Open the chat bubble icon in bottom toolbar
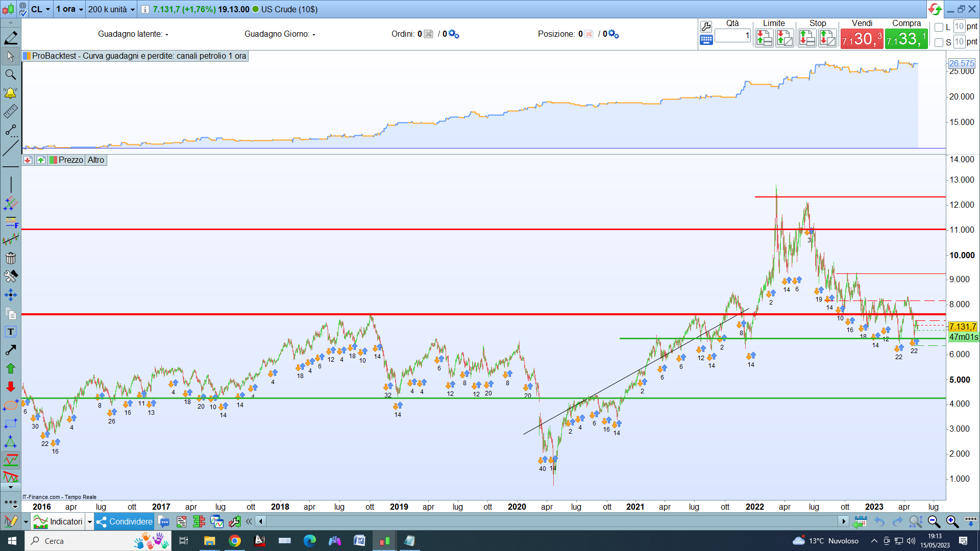The height and width of the screenshot is (551, 980). (x=164, y=521)
